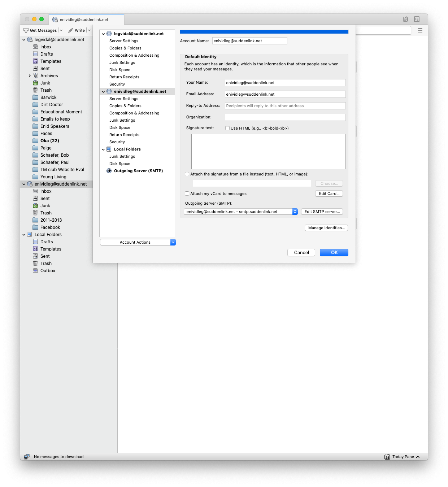Open Copies & Folders under enividleg@suddenlink.net

point(125,106)
